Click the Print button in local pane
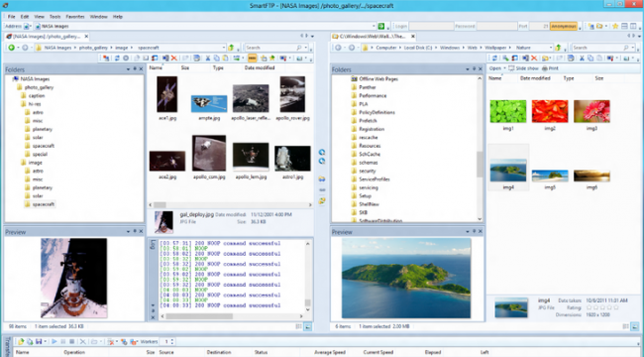 click(550, 68)
